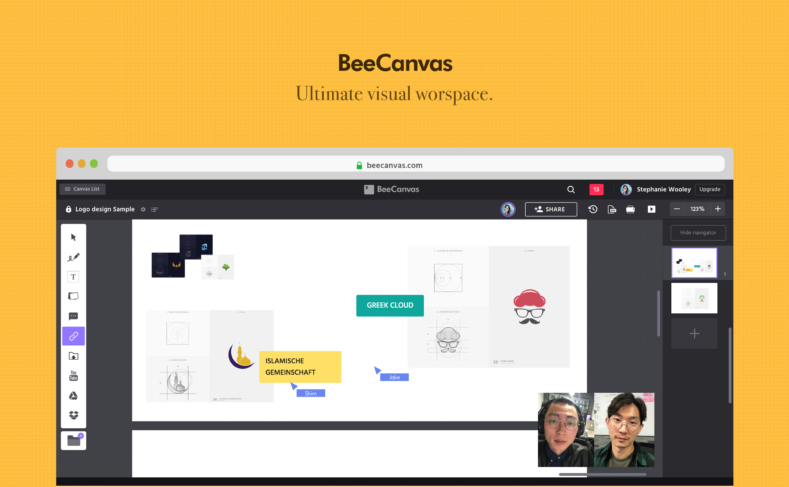The height and width of the screenshot is (487, 789).
Task: Click the Upgrade button
Action: point(709,189)
